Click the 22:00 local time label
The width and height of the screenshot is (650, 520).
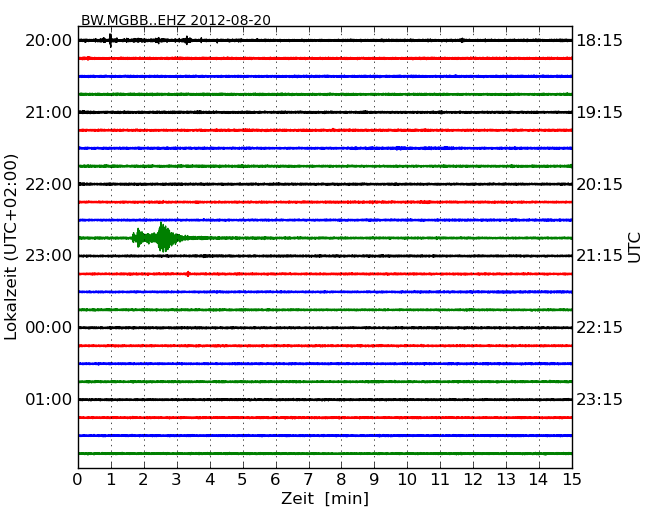click(49, 184)
